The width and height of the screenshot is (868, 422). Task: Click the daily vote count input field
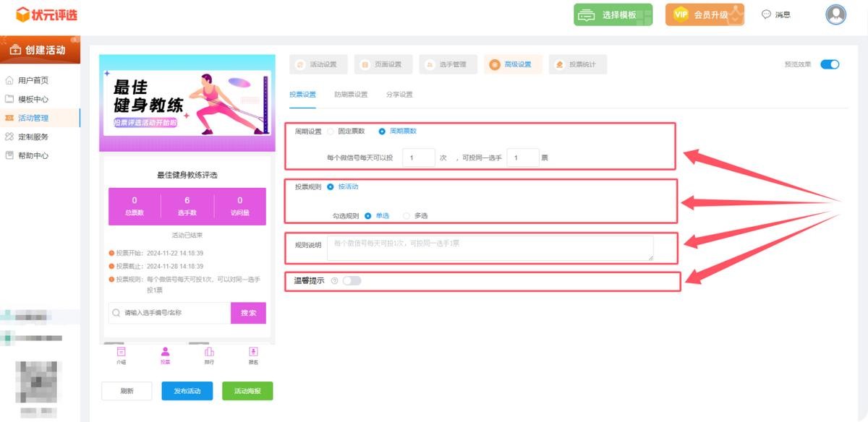[418, 158]
